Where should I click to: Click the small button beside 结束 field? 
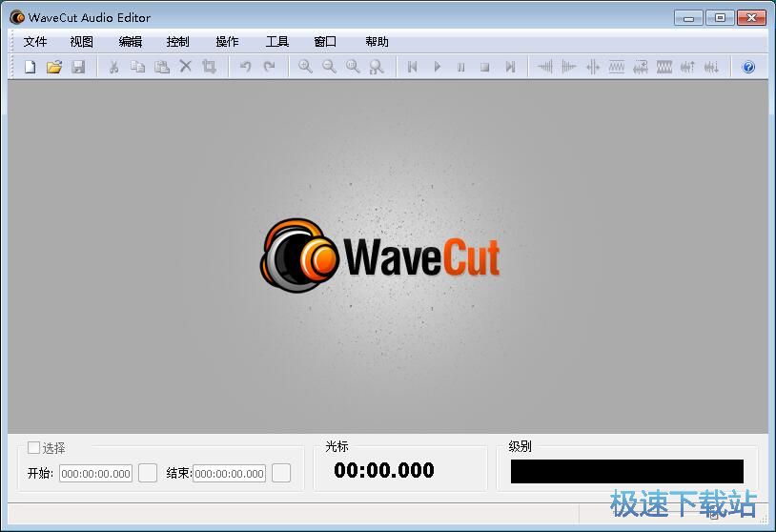281,473
